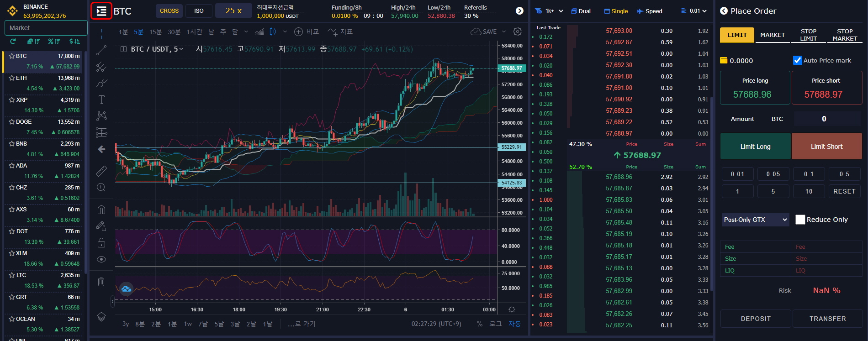Open chart settings gear icon

517,31
